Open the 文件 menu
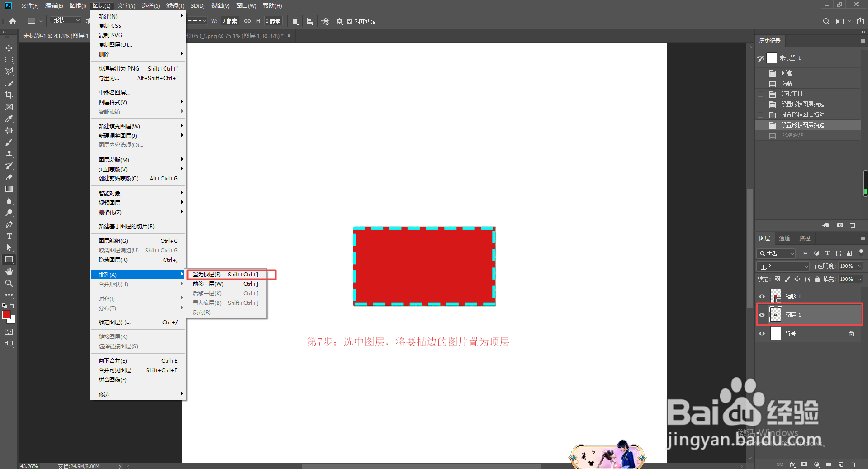 coord(29,5)
